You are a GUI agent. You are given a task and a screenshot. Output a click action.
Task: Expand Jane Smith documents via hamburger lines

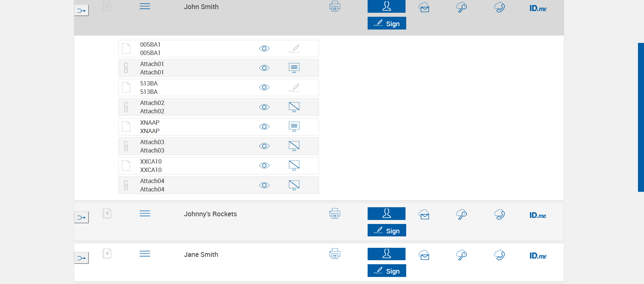click(145, 254)
